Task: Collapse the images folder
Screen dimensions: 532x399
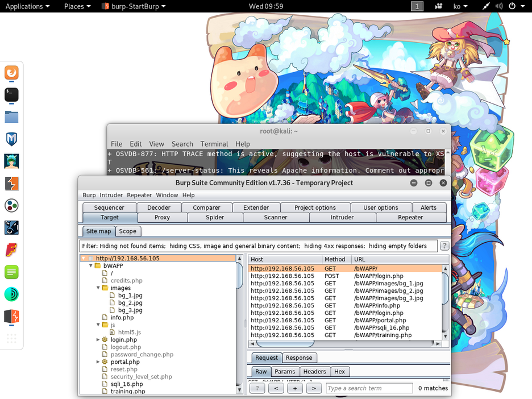Action: pyautogui.click(x=98, y=288)
